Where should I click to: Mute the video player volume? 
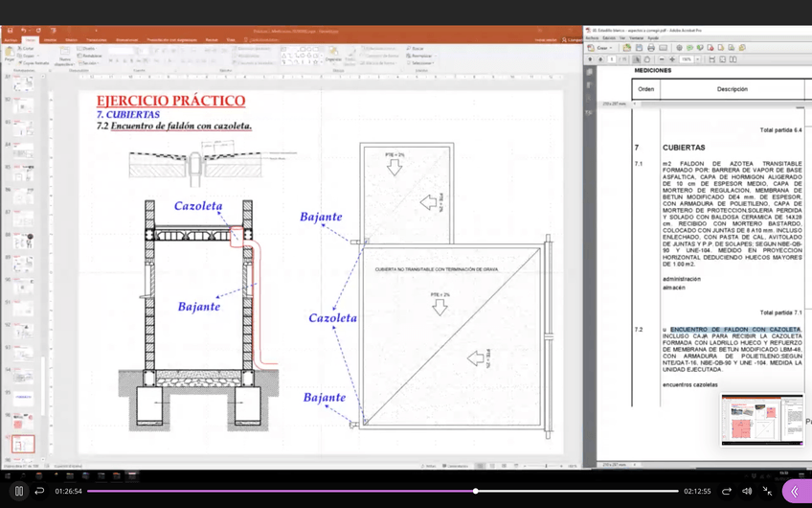[747, 491]
